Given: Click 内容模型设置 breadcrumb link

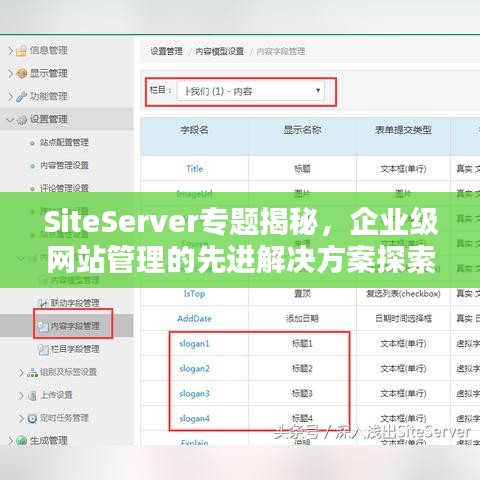Looking at the screenshot, I should point(219,51).
